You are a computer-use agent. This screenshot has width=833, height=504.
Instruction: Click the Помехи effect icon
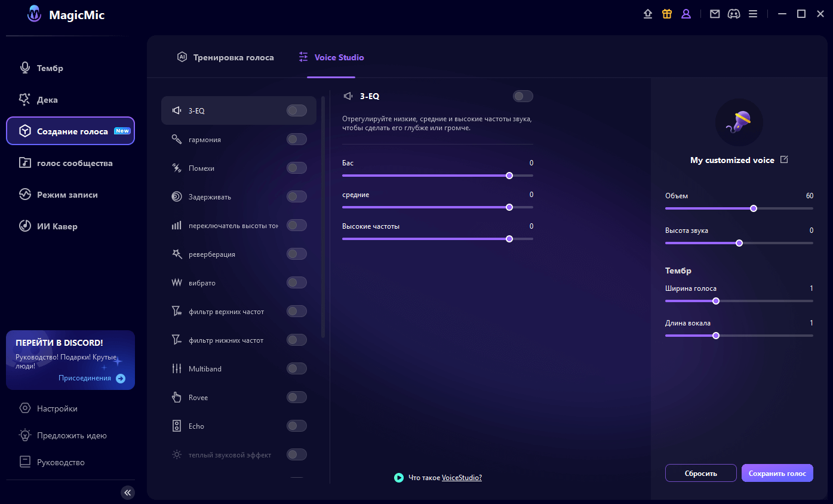[177, 168]
